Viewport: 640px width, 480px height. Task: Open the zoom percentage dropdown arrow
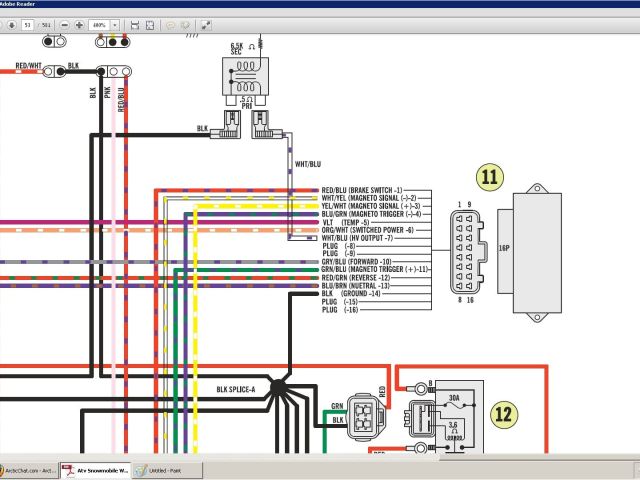(115, 23)
